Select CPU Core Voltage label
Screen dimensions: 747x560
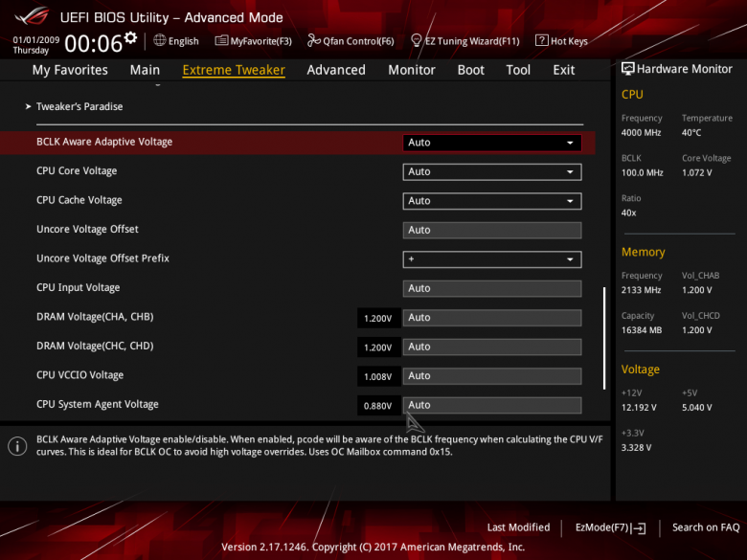coord(77,171)
